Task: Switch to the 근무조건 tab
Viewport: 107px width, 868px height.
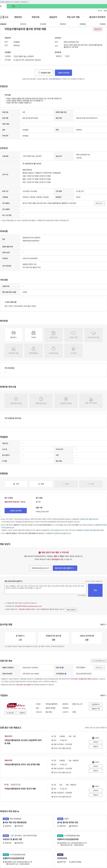Action: tap(23, 24)
